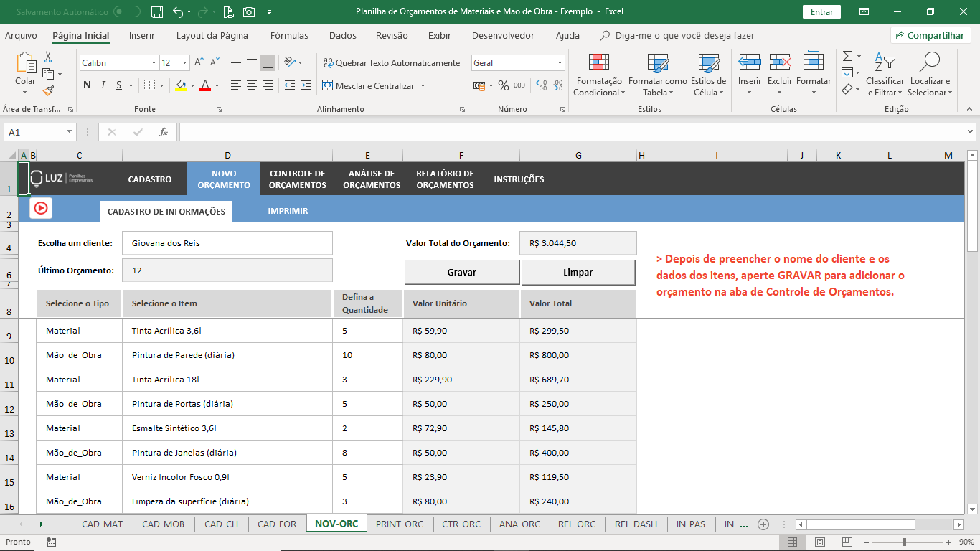Click the Gravar button
This screenshot has width=980, height=551.
[462, 273]
